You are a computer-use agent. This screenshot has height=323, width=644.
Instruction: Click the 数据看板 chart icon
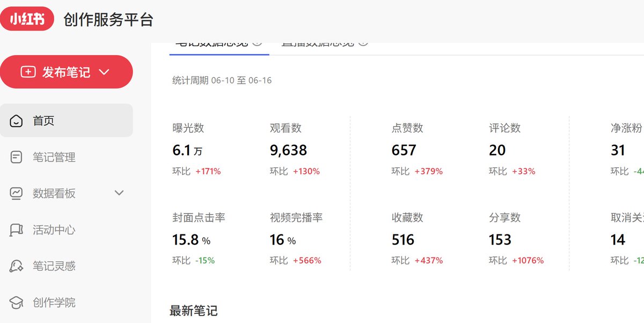[x=16, y=193]
